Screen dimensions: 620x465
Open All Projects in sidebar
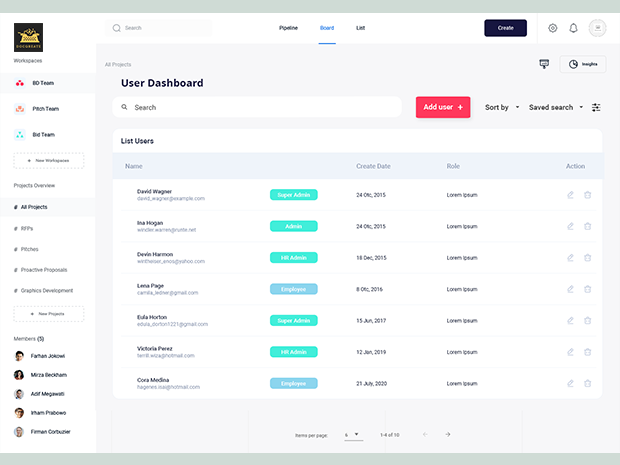coord(47,207)
